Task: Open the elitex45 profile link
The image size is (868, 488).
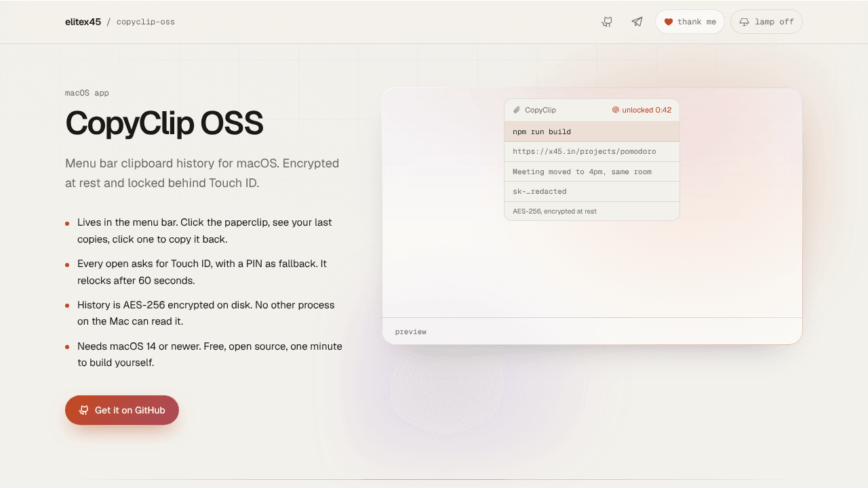Action: click(x=83, y=22)
